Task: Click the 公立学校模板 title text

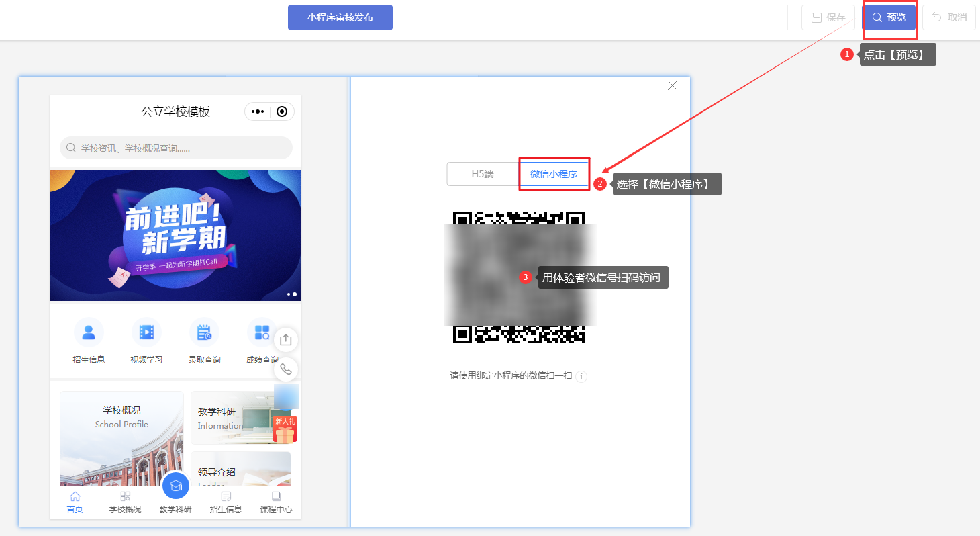Action: pyautogui.click(x=175, y=112)
